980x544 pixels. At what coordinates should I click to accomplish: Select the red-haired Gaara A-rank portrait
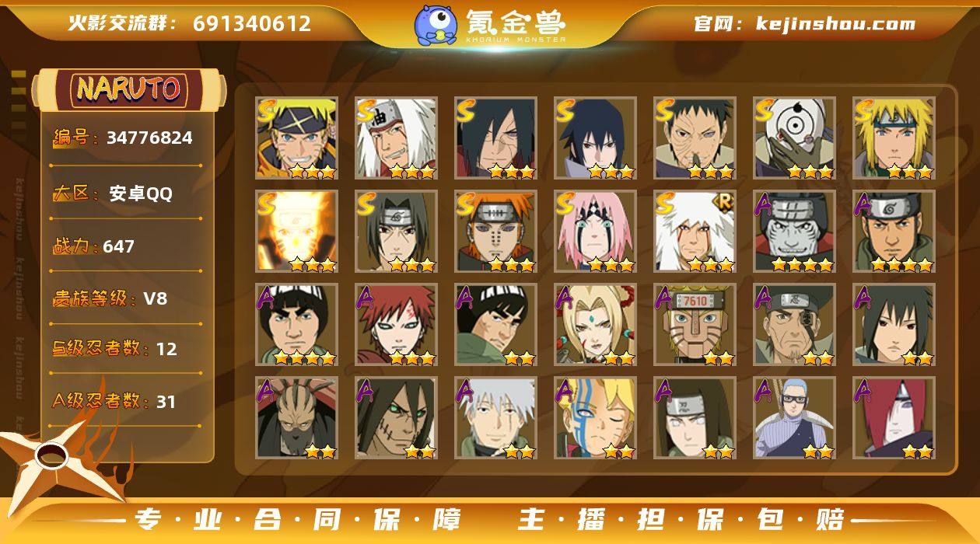(396, 324)
